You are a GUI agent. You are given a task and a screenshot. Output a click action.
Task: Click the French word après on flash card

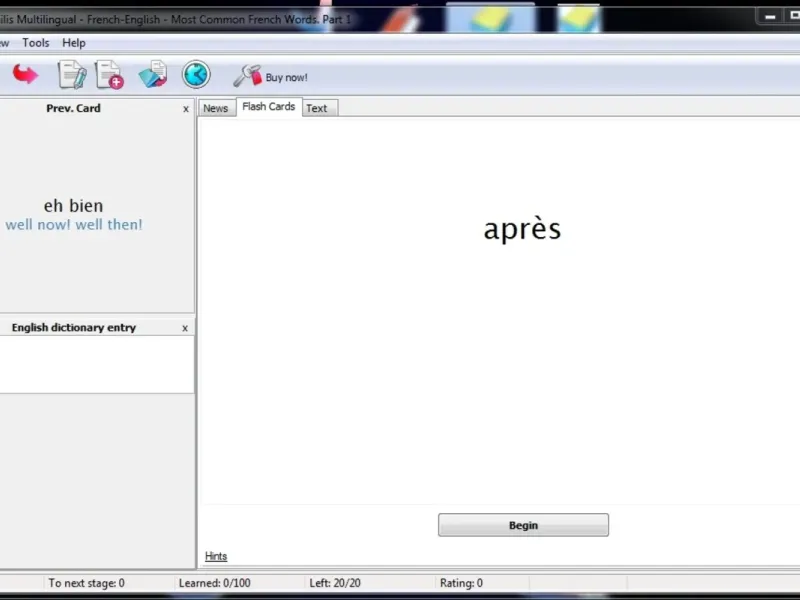pyautogui.click(x=522, y=229)
